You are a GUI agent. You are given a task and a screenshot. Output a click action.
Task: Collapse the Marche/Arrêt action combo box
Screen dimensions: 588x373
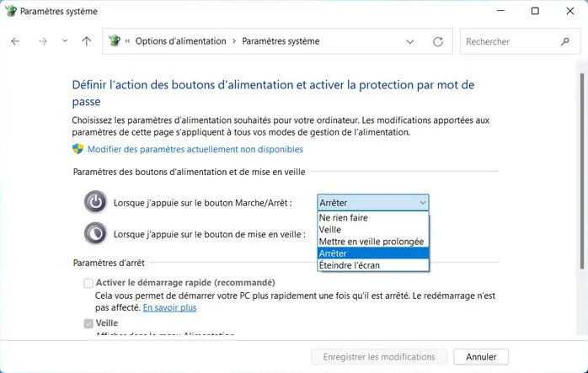[x=422, y=202]
